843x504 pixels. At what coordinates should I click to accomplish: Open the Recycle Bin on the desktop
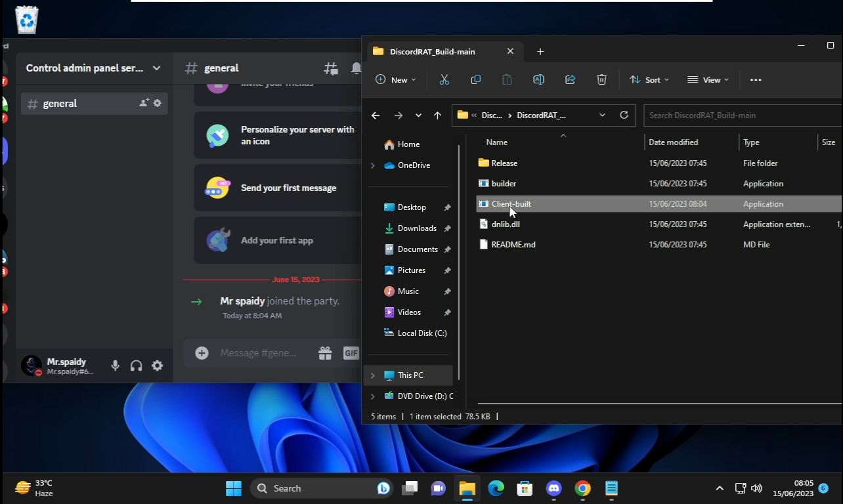pyautogui.click(x=27, y=20)
